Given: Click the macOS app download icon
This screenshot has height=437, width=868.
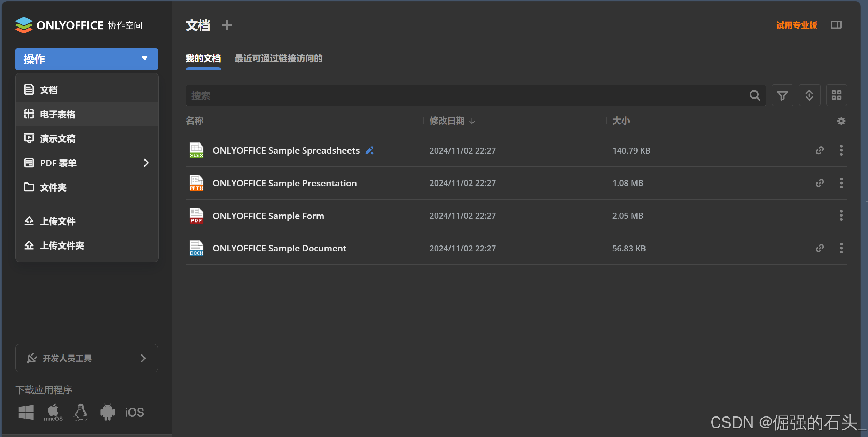Looking at the screenshot, I should (x=53, y=412).
